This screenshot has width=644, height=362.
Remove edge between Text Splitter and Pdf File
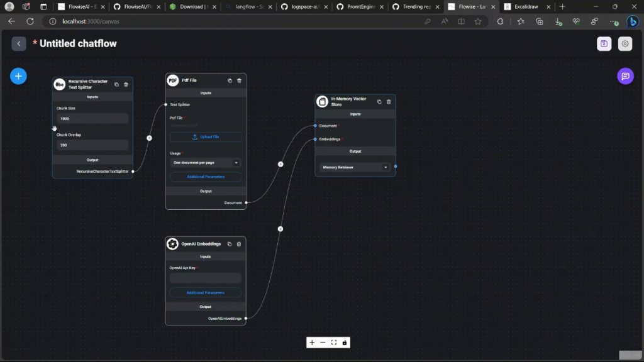point(150,138)
